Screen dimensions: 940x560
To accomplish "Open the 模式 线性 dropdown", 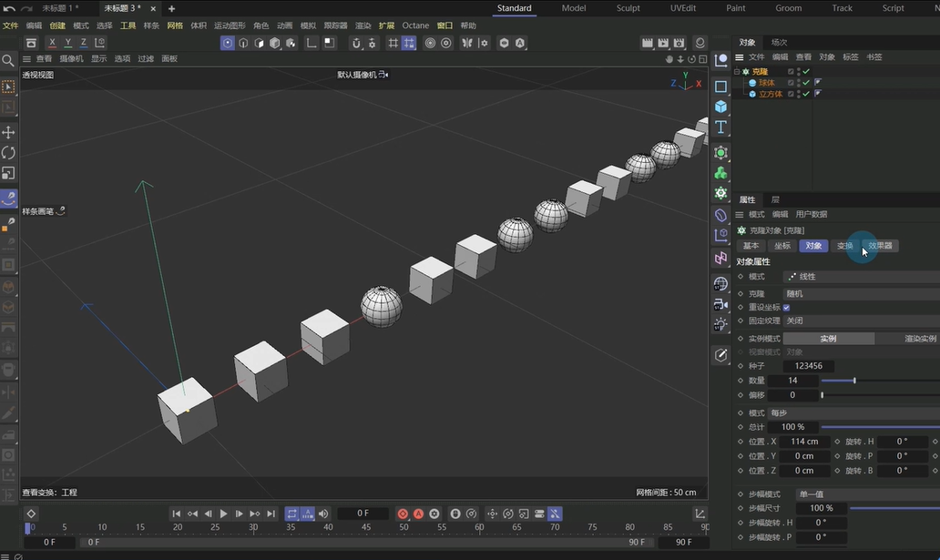I will pos(862,277).
